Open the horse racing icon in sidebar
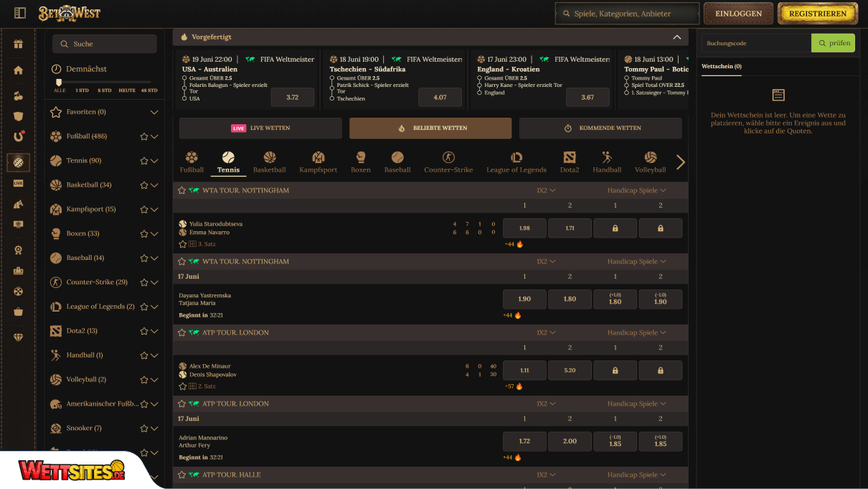868x489 pixels. coord(19,204)
